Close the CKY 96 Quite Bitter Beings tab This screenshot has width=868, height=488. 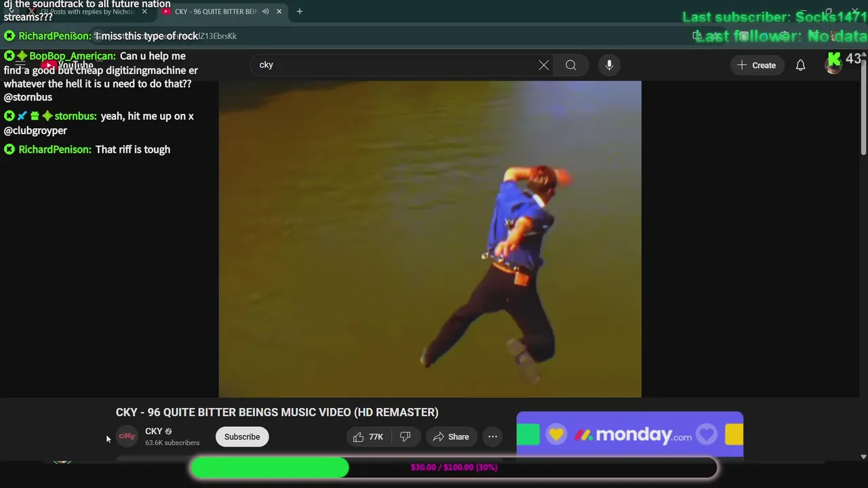[279, 12]
